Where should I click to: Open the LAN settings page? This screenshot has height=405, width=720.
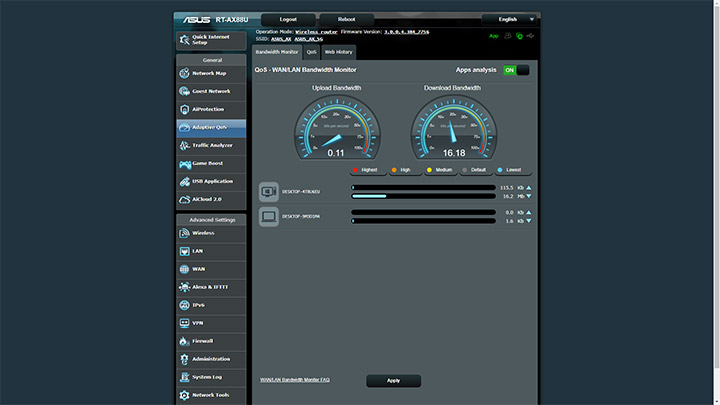pyautogui.click(x=211, y=251)
